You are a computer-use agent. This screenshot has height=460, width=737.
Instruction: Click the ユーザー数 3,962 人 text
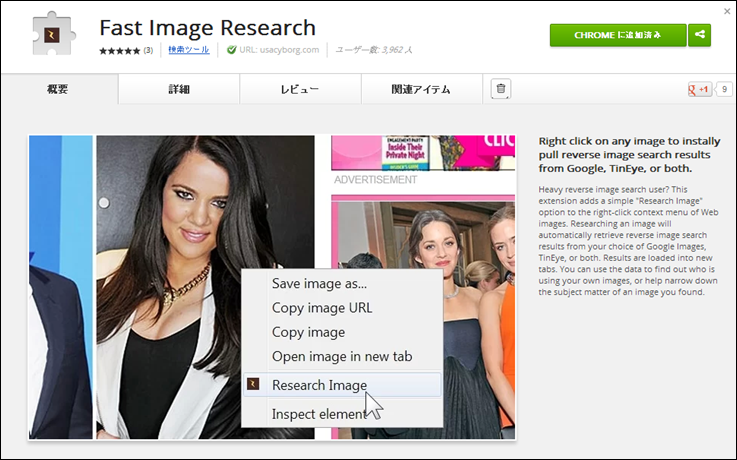click(x=373, y=49)
